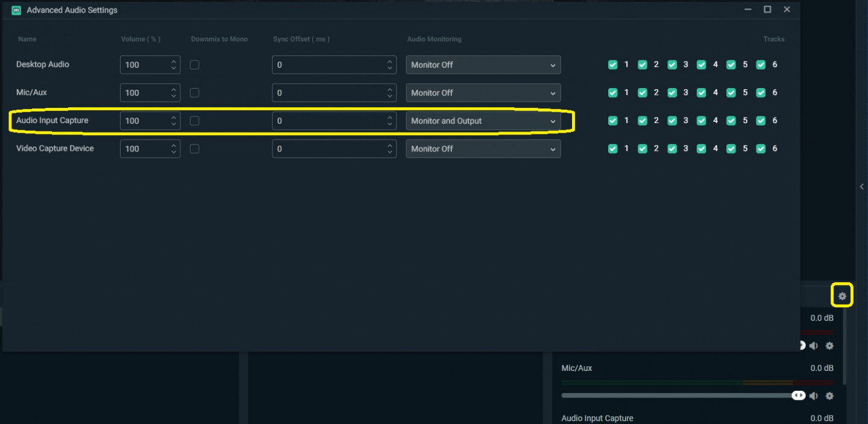Mute the mixer source listed above Mic/Aux
The image size is (868, 424).
tap(814, 346)
